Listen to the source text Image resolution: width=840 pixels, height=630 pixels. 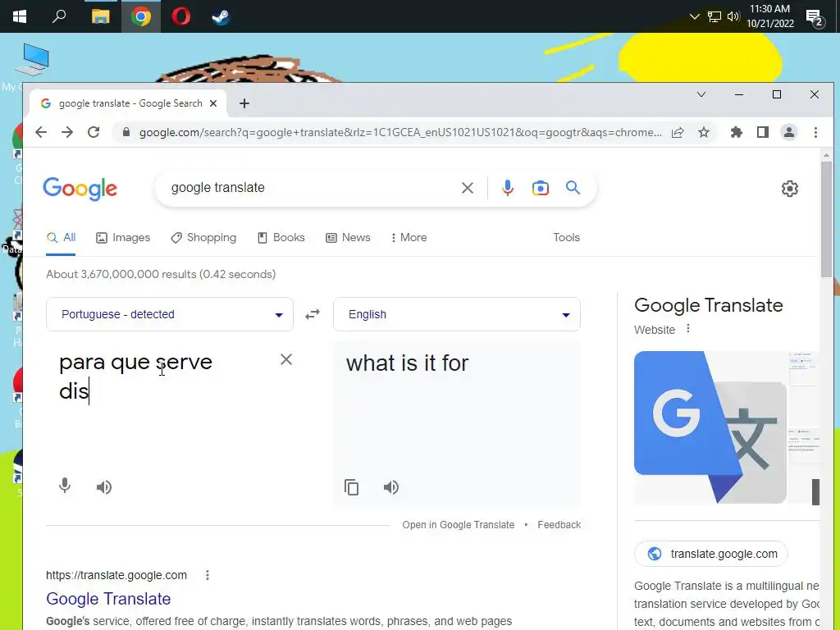(x=104, y=487)
